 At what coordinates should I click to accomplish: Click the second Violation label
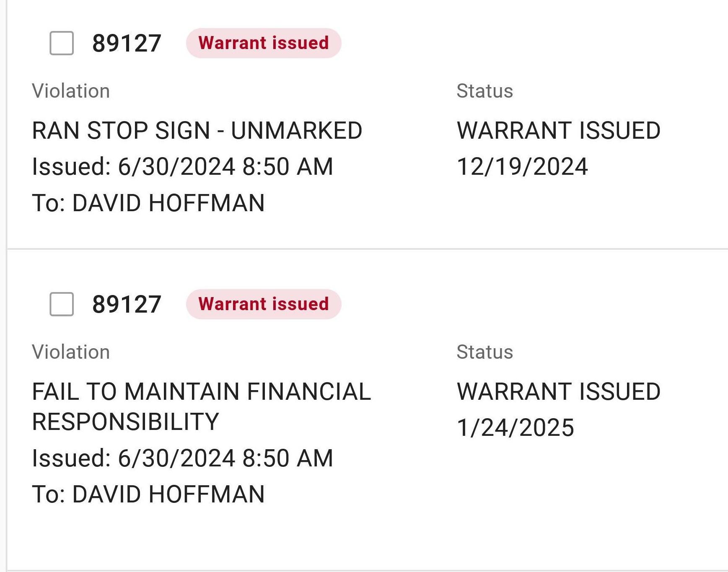click(x=71, y=352)
